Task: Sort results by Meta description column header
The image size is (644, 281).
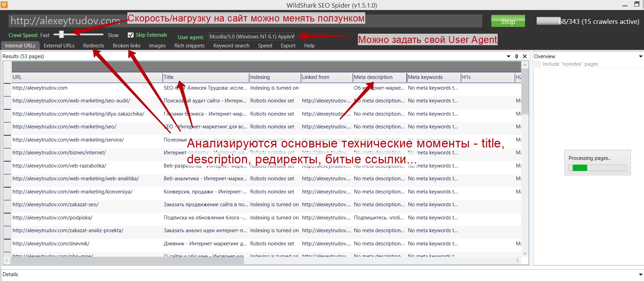Action: click(373, 77)
